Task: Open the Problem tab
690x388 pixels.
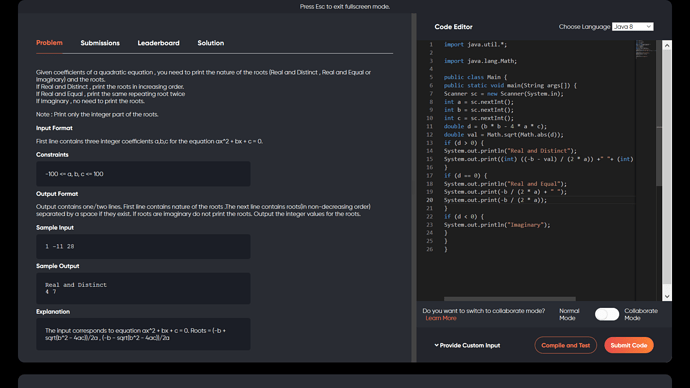Action: coord(49,43)
